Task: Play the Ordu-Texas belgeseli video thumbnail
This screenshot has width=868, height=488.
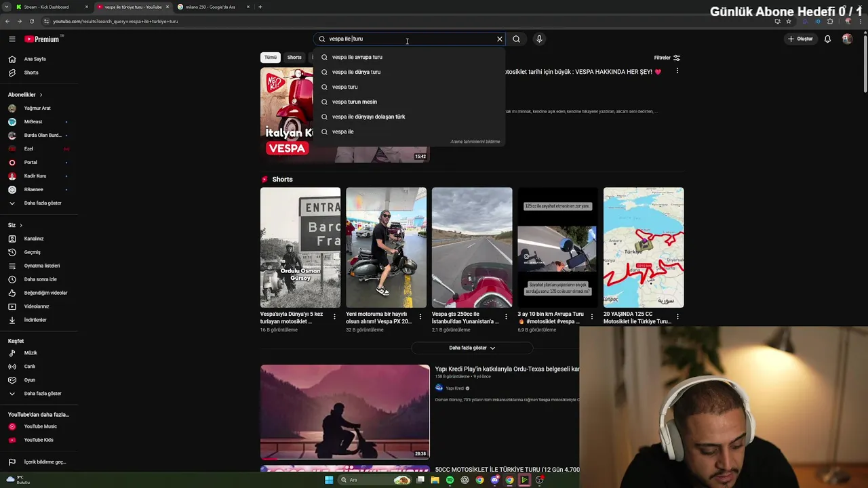Action: pyautogui.click(x=345, y=412)
